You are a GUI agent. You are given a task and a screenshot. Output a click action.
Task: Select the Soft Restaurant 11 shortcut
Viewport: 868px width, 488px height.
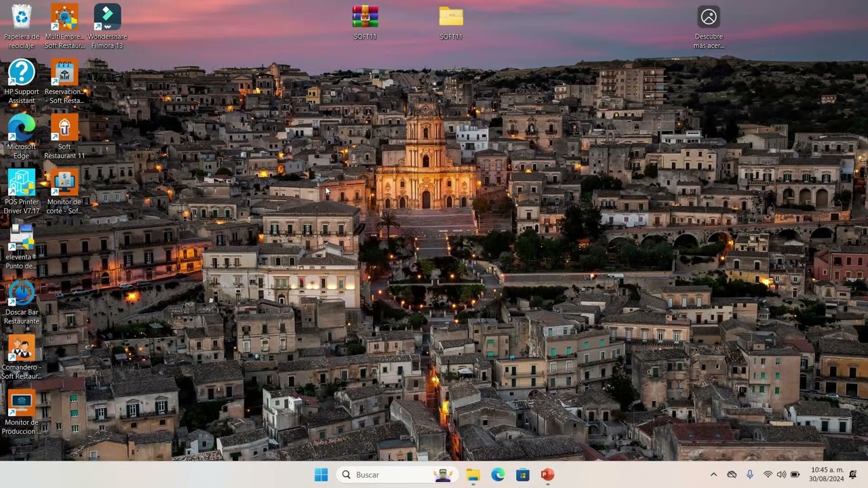64,136
